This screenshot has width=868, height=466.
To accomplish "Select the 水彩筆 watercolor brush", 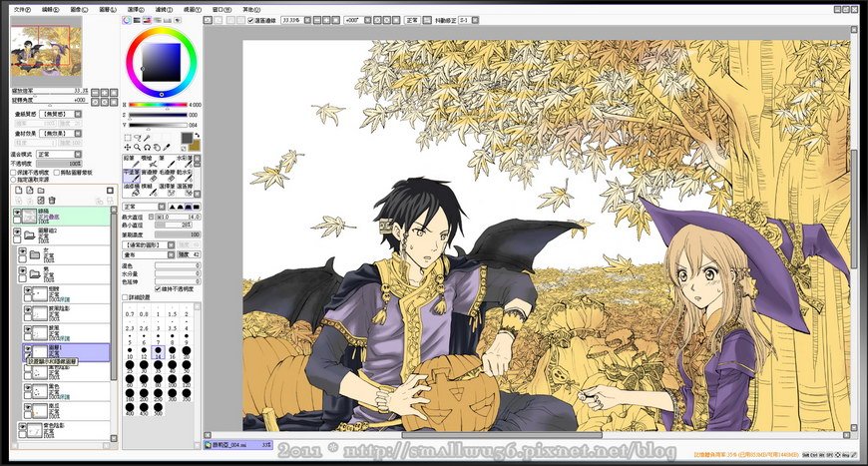I will pyautogui.click(x=185, y=161).
